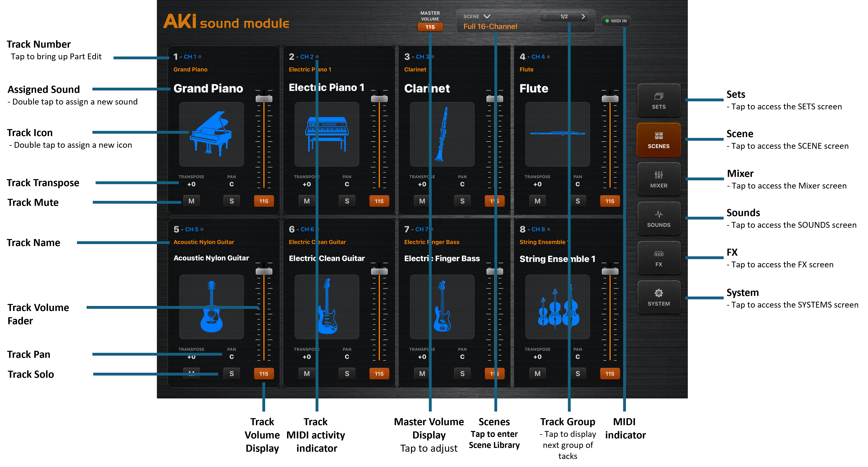Tap track number 3 for Part Edit
The width and height of the screenshot is (868, 467).
407,57
